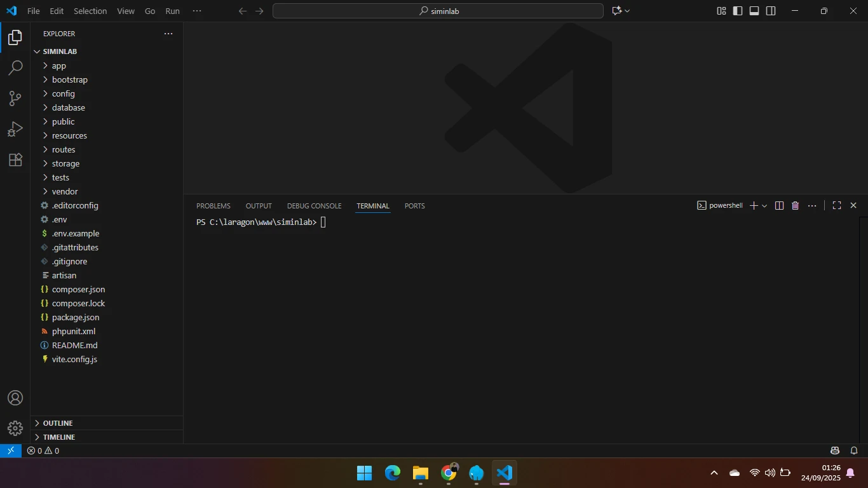Open the Selection menu
Viewport: 868px width, 488px height.
point(90,11)
